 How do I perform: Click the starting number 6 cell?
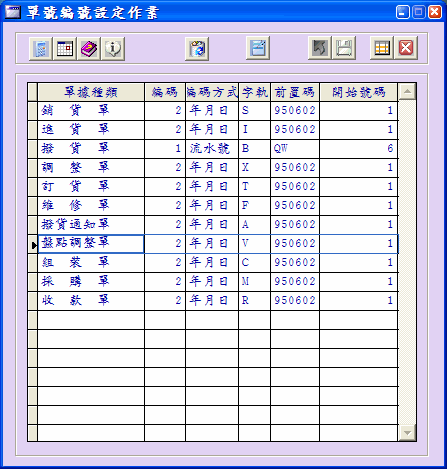coord(359,149)
